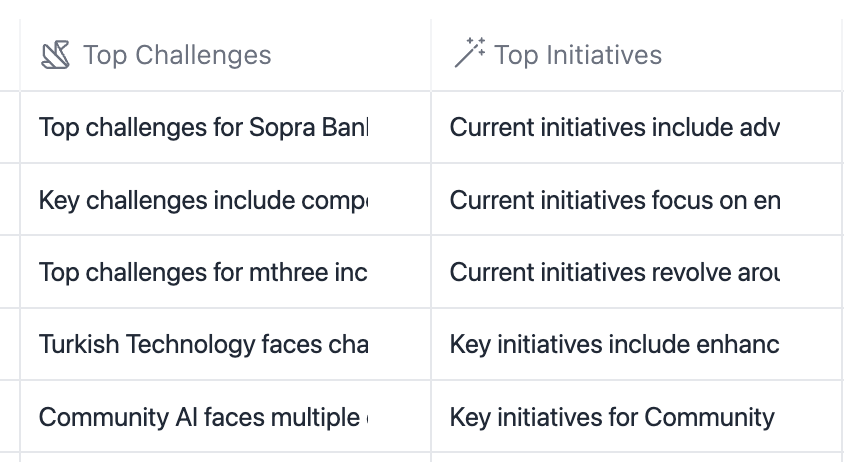Click the partial cell below 'Key initiatives for Community'
Image resolution: width=844 pixels, height=462 pixels.
tap(636, 457)
